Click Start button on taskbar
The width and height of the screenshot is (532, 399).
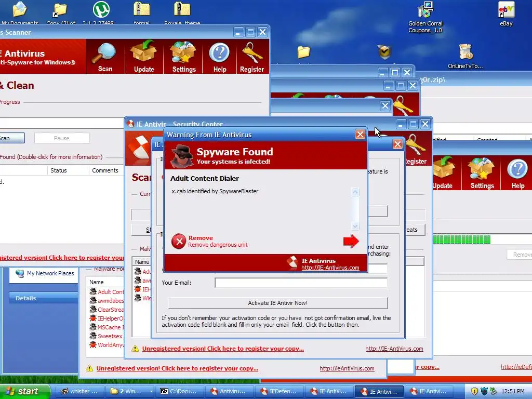point(24,391)
